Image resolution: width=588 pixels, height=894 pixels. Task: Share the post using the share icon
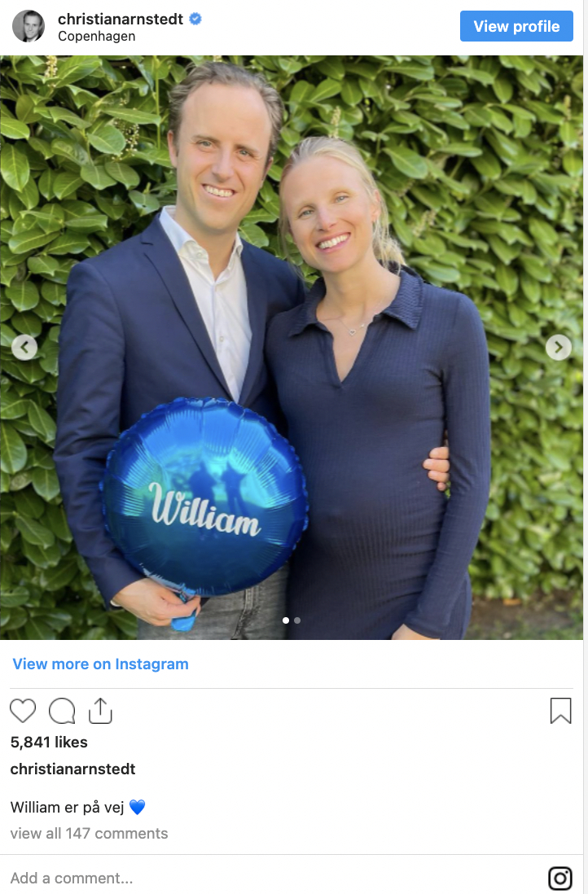point(100,711)
